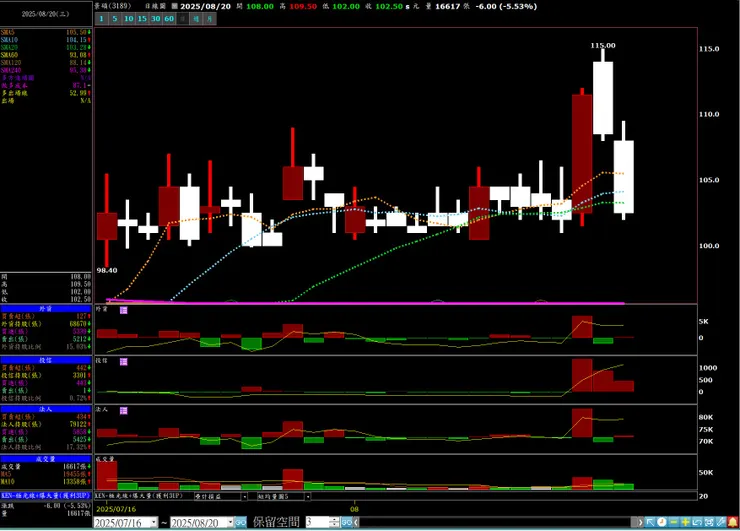Click the tall red candlestick near 110

point(582,154)
